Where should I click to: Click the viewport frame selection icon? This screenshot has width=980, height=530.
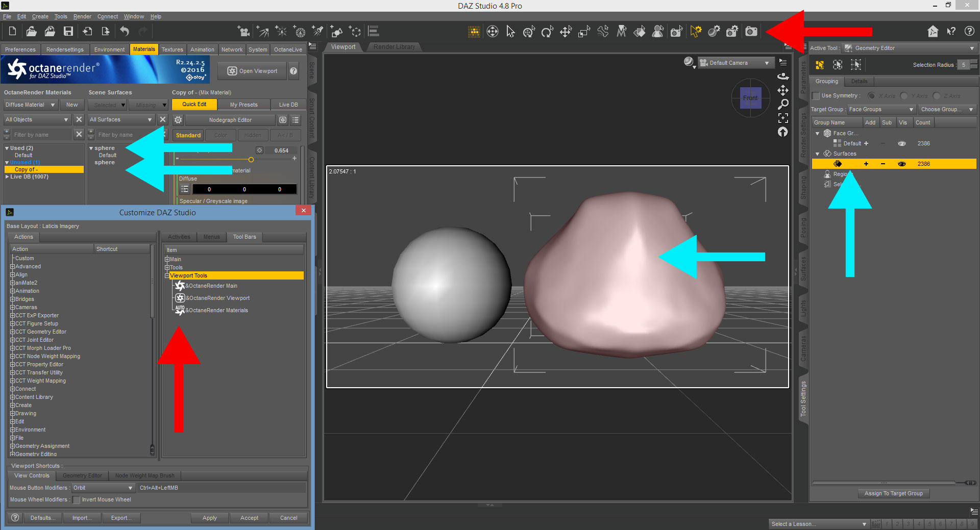(x=783, y=118)
